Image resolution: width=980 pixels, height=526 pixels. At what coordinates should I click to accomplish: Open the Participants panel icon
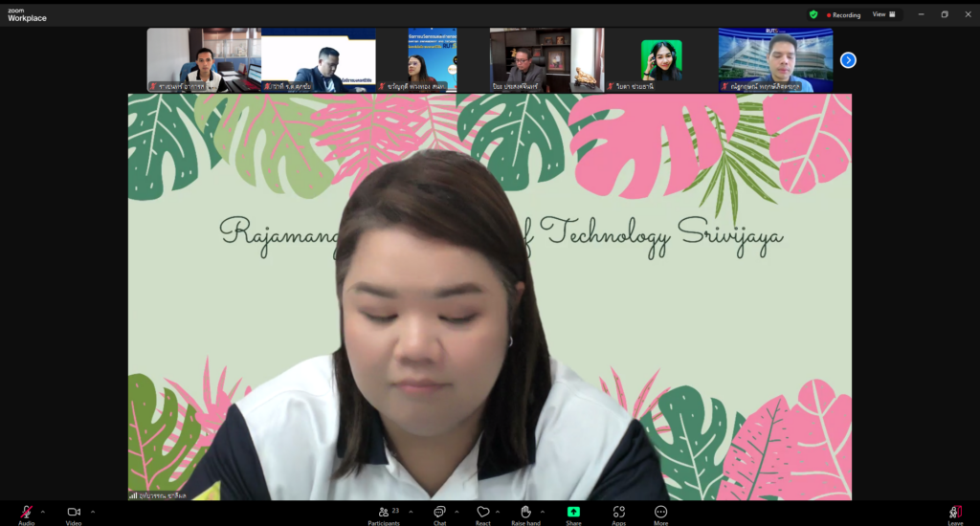pos(384,512)
